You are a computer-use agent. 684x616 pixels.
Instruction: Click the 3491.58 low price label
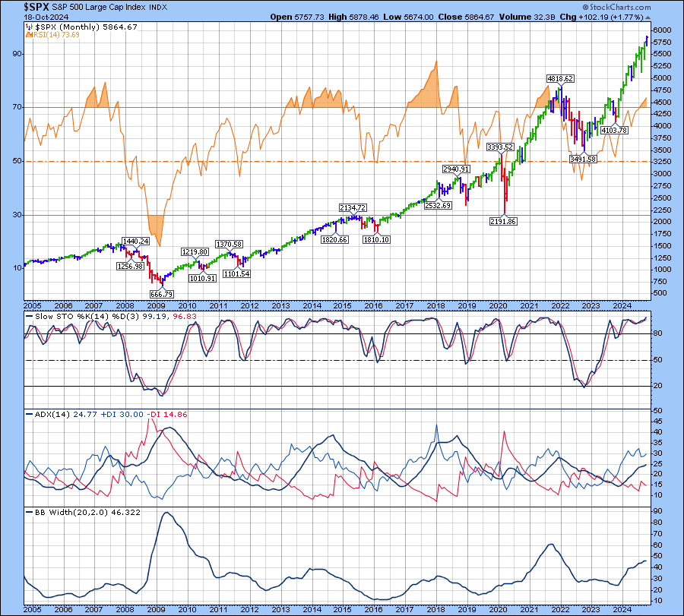(x=582, y=159)
